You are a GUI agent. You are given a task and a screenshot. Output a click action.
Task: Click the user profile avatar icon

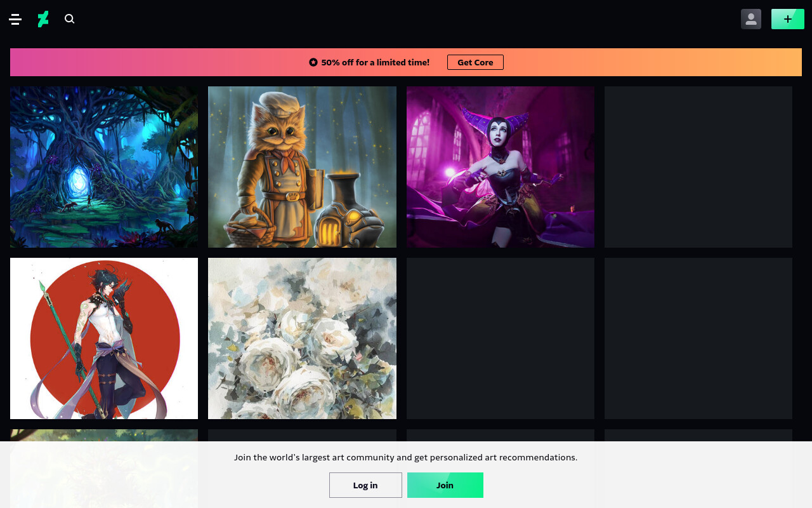click(x=751, y=19)
